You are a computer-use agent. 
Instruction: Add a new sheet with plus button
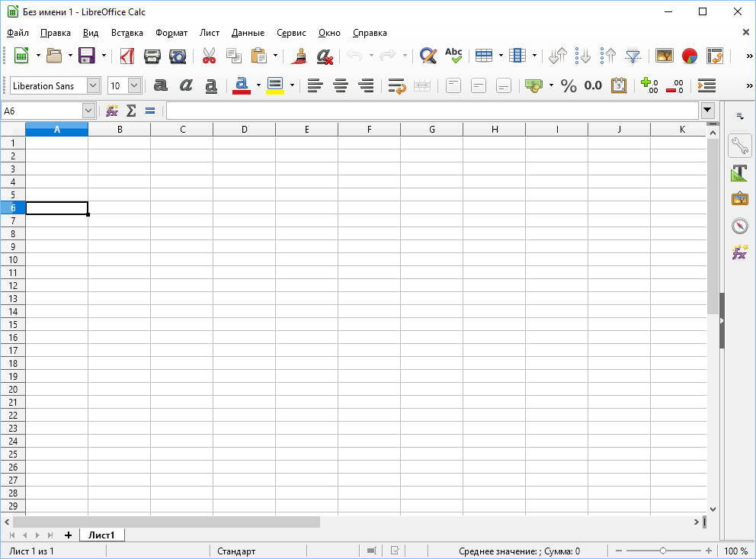[x=68, y=535]
